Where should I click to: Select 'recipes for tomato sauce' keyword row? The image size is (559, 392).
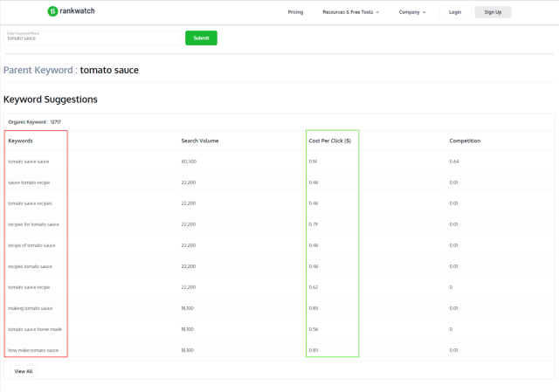[31, 224]
